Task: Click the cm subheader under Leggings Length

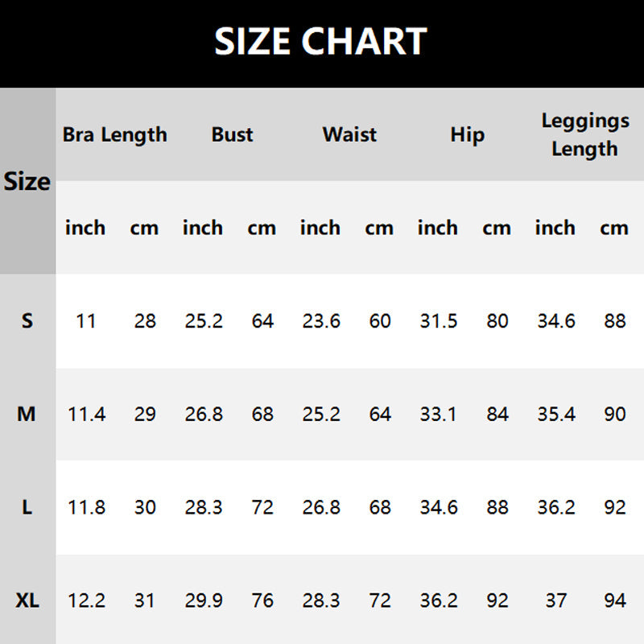Action: pos(614,228)
